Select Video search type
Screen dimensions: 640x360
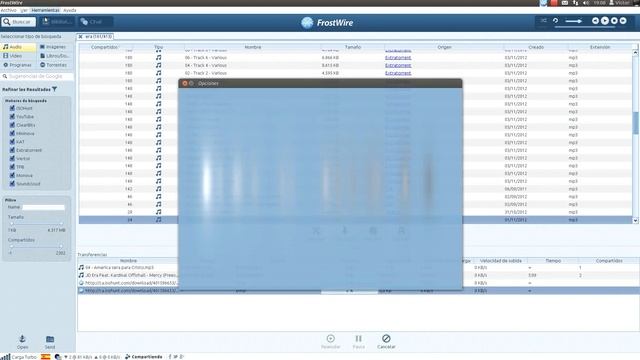pos(18,56)
